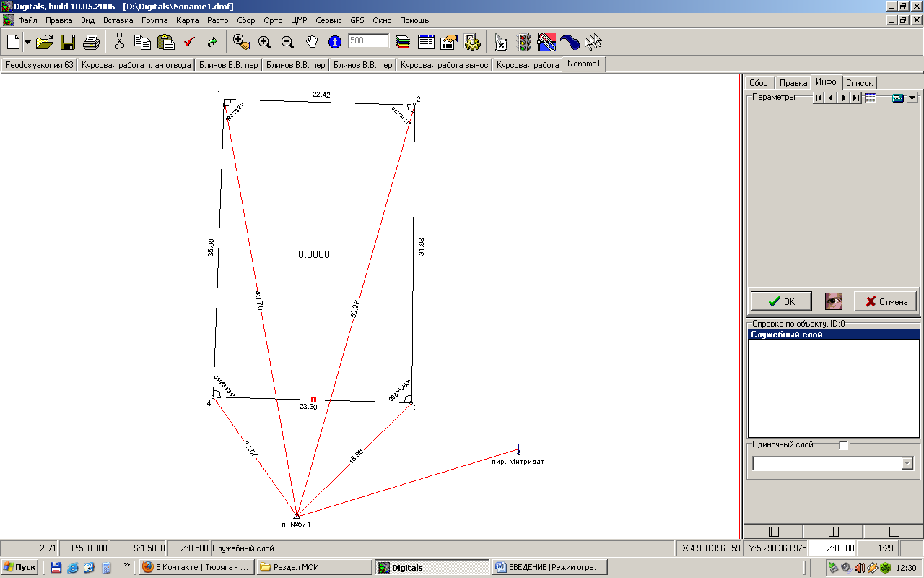Cut selection with the scissors icon
Image resolution: width=924 pixels, height=578 pixels.
coord(120,42)
